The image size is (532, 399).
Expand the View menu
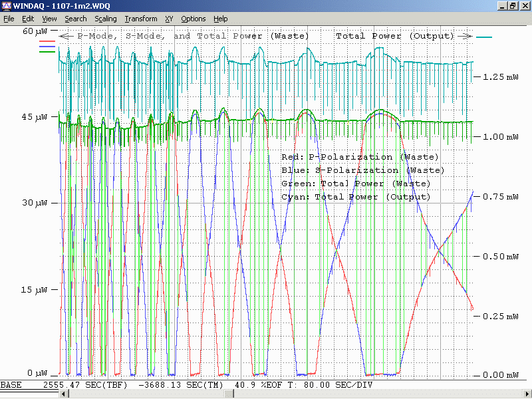point(49,19)
